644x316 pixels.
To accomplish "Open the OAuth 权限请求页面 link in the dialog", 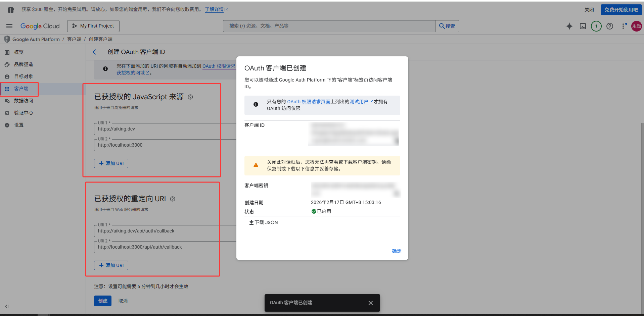I will click(309, 102).
